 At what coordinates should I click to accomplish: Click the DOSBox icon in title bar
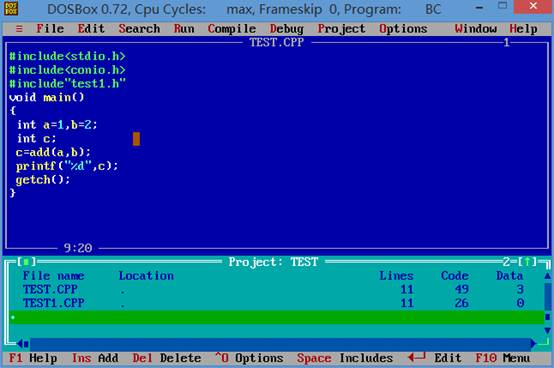click(11, 8)
